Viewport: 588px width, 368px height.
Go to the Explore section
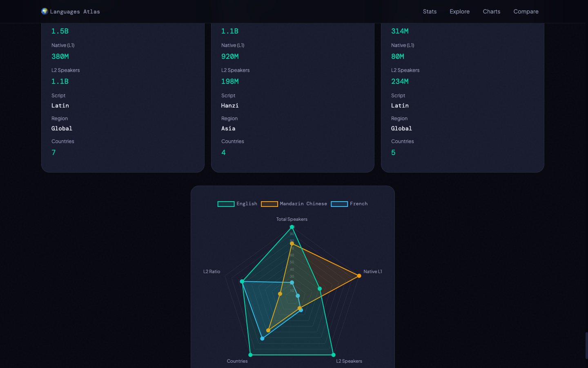tap(459, 11)
